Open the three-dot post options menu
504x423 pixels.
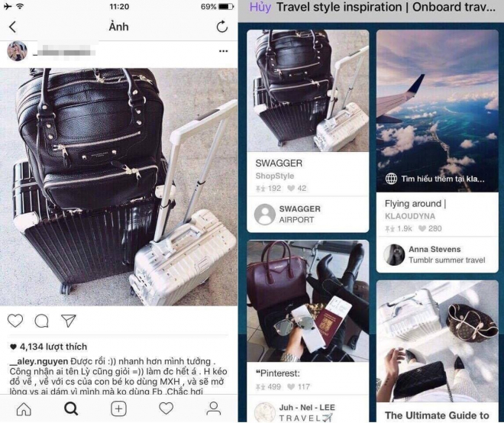coord(224,51)
